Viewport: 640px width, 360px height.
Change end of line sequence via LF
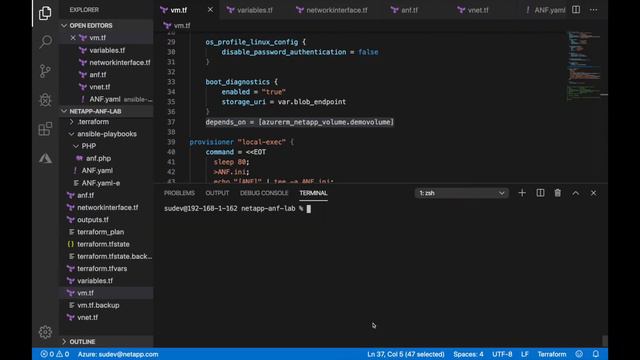click(524, 354)
